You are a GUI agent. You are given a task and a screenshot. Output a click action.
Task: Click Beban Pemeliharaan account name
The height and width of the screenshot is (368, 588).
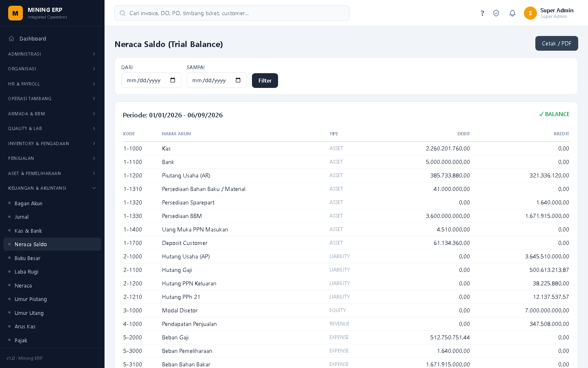click(x=187, y=351)
